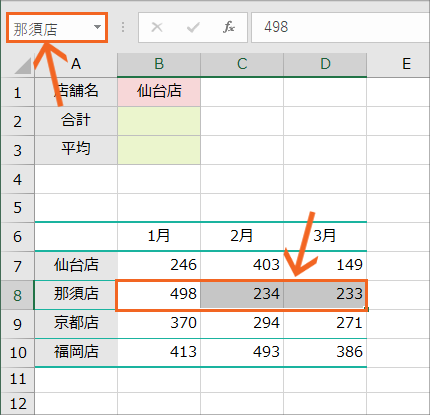
Task: Click the cell with value 294
Action: [x=242, y=324]
